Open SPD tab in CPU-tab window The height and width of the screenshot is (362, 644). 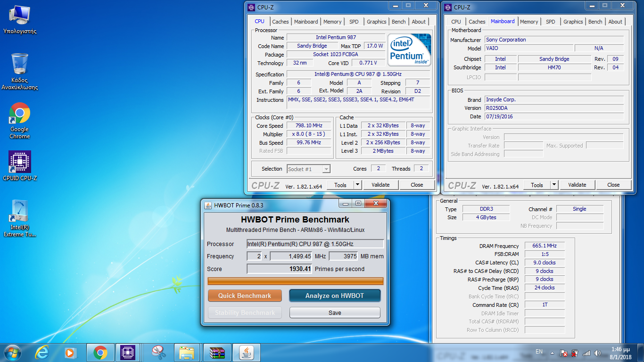[354, 22]
